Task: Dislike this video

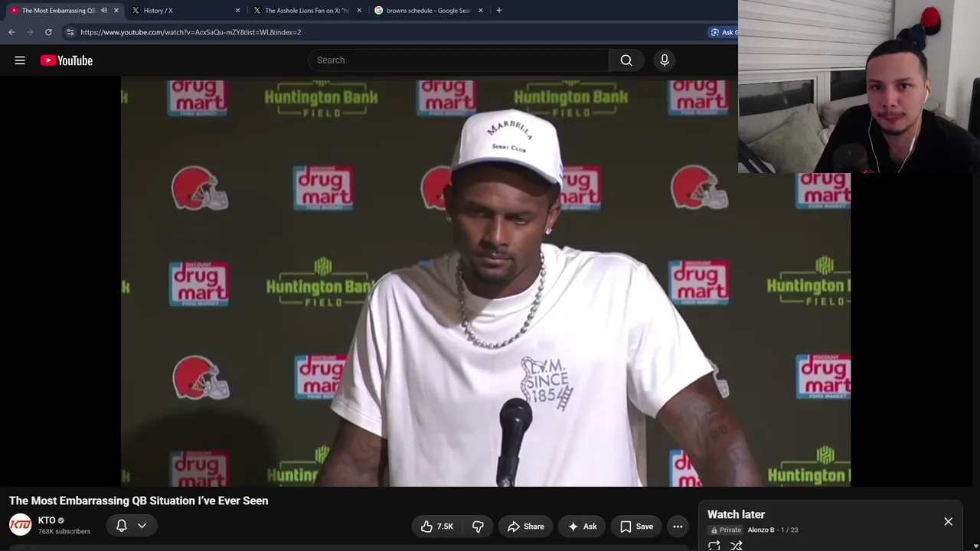Action: pyautogui.click(x=478, y=527)
